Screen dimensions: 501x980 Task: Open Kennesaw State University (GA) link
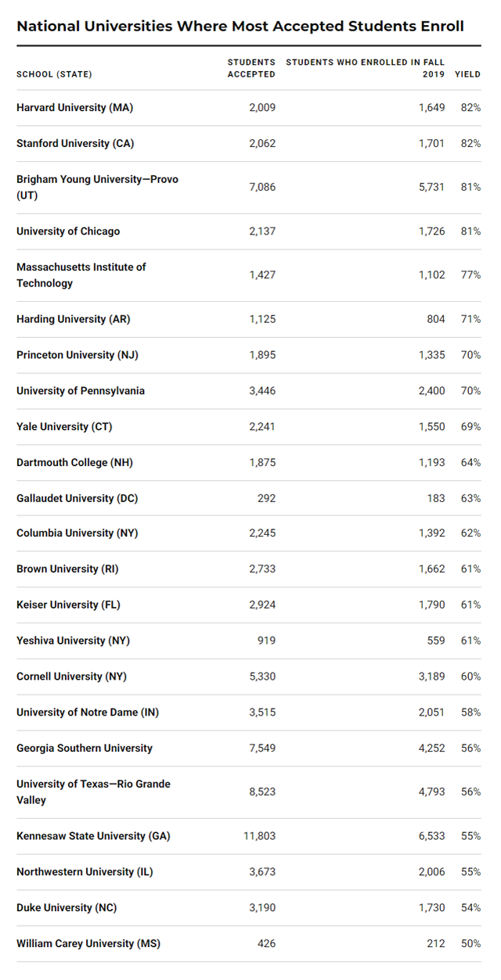[92, 835]
